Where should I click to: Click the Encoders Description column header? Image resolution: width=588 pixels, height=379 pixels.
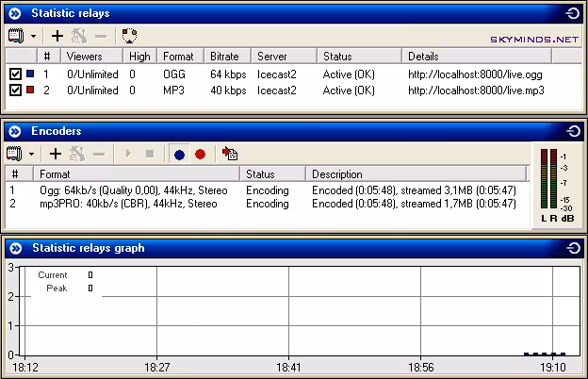(416, 174)
